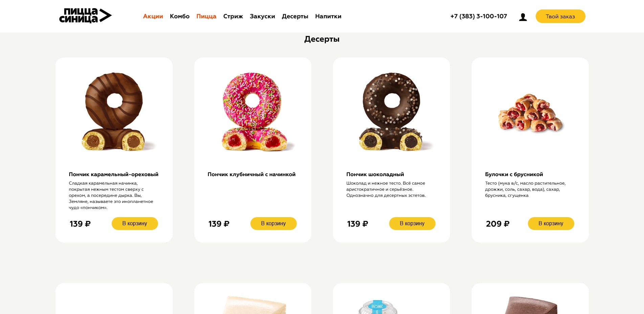Add Пончик карамельный-ореховый to cart
The image size is (644, 314).
click(135, 224)
